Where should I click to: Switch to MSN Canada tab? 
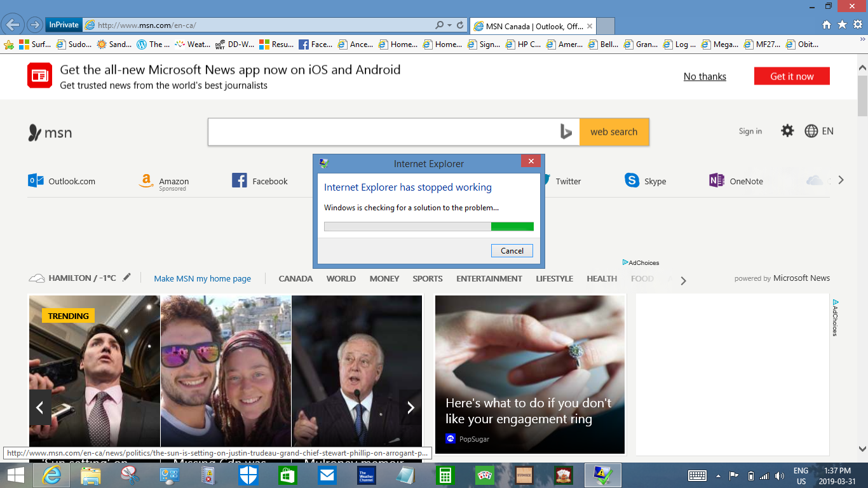[533, 26]
